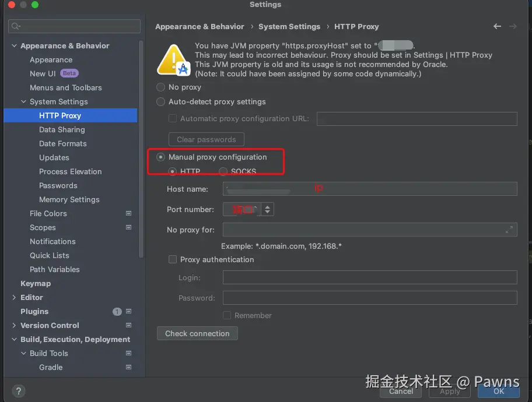Open New UI settings page
532x402 pixels.
[43, 73]
